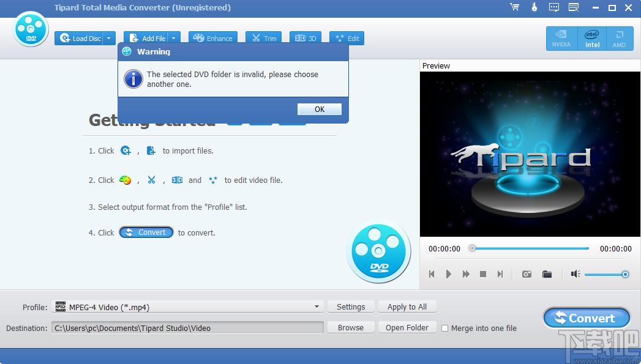Click the edit stars icon in step 2
Image resolution: width=641 pixels, height=364 pixels.
click(x=213, y=180)
